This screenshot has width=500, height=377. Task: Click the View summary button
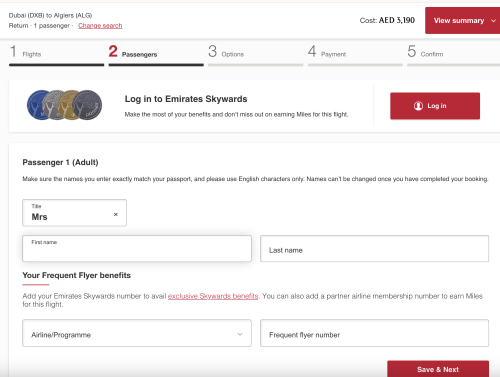point(462,21)
